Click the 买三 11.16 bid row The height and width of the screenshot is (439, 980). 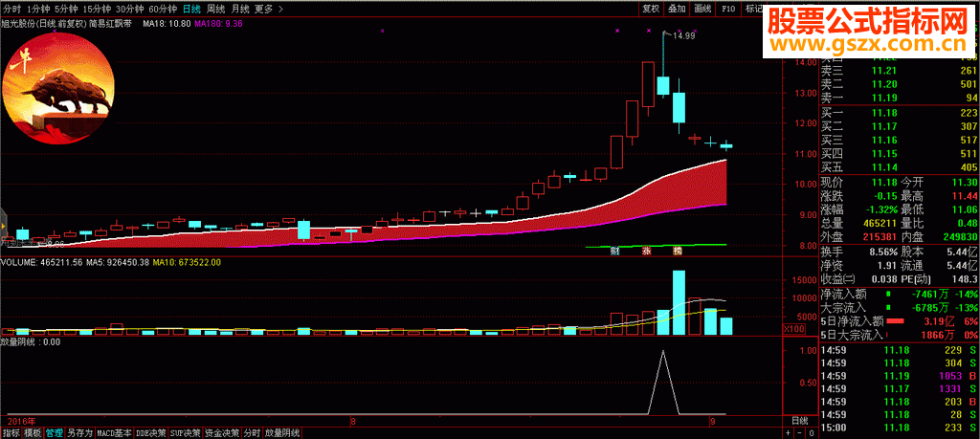click(x=898, y=140)
